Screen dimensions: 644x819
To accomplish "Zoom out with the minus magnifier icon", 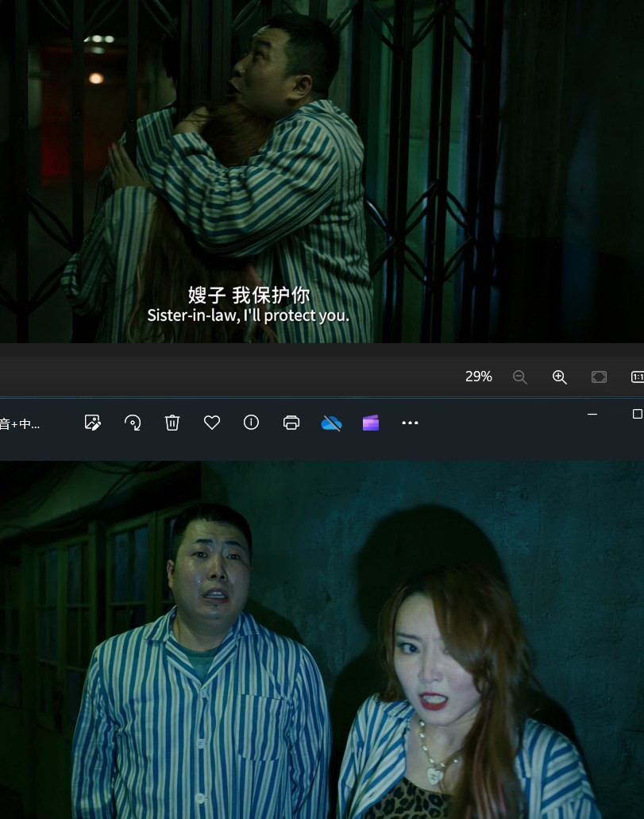I will [x=519, y=377].
